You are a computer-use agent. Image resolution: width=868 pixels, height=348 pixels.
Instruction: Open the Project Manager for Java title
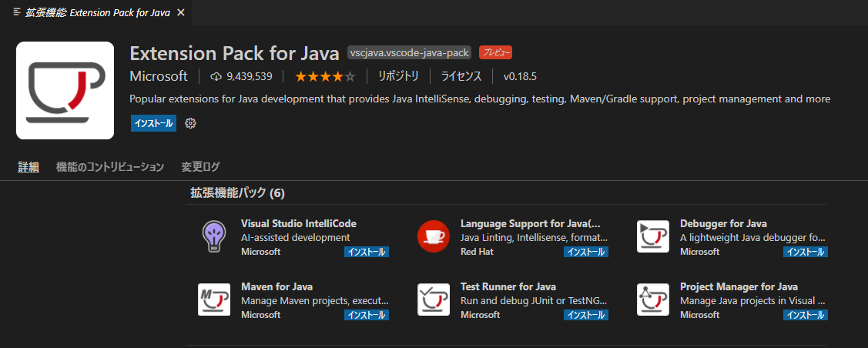coord(739,286)
